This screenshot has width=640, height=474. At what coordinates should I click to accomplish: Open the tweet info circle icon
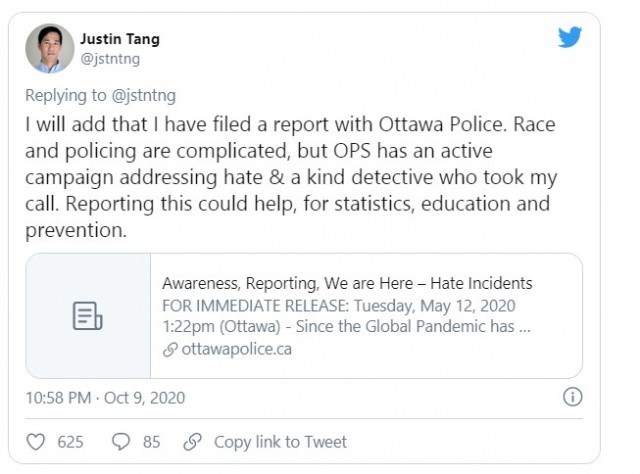pyautogui.click(x=573, y=397)
